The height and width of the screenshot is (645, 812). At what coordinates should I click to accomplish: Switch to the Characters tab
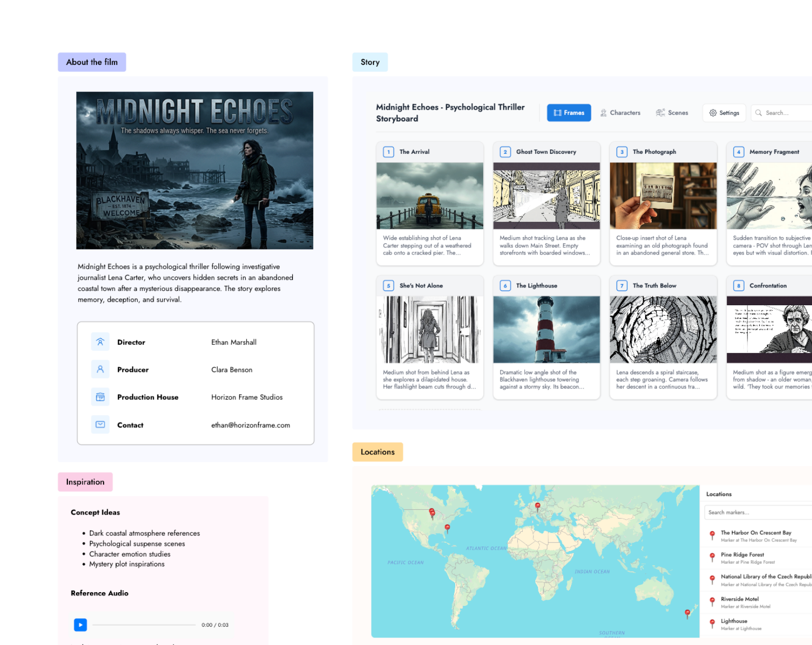(620, 113)
